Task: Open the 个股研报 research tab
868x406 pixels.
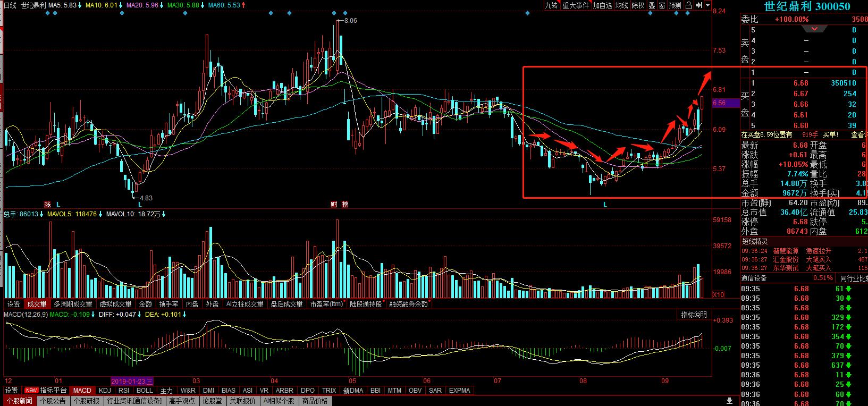Action: [87, 401]
